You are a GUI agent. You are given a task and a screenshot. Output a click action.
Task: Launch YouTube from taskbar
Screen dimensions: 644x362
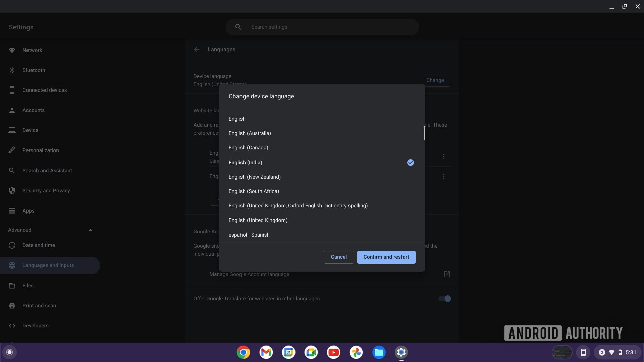click(333, 352)
